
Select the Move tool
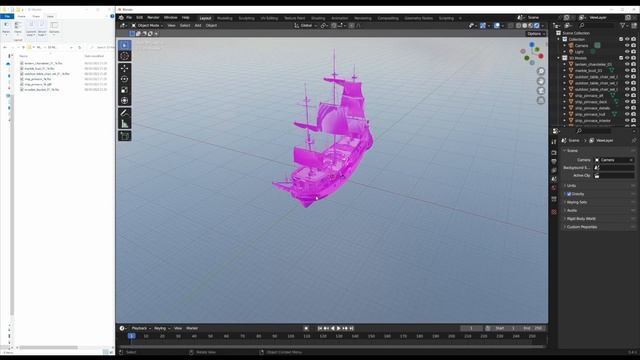click(125, 69)
